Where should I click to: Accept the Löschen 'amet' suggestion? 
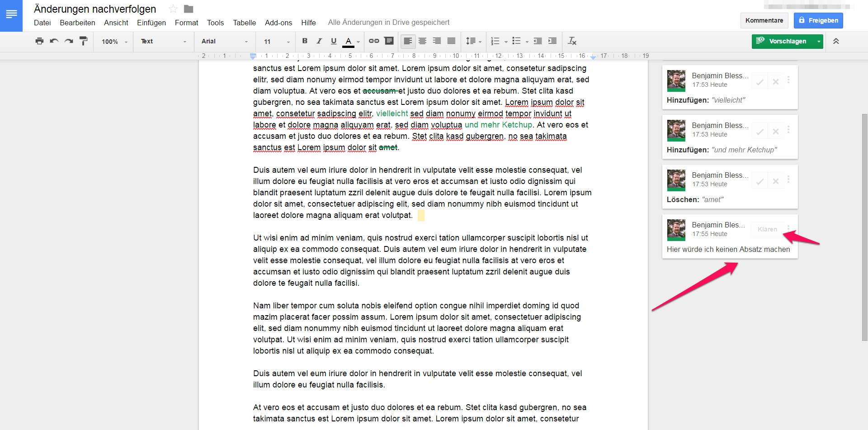760,181
